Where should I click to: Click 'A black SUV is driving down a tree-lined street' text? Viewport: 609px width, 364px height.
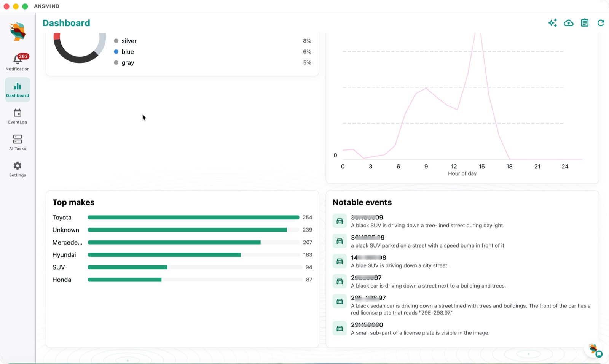(427, 226)
